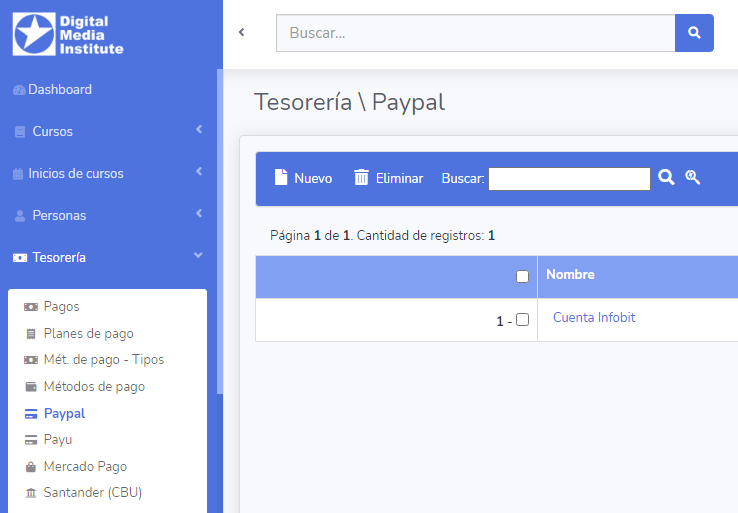Go to the Pagos submenu item

click(62, 306)
